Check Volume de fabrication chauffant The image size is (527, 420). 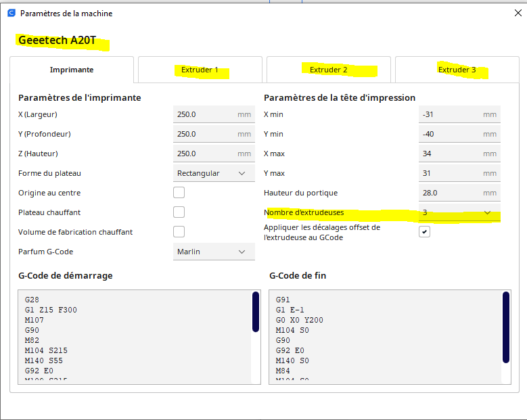179,232
